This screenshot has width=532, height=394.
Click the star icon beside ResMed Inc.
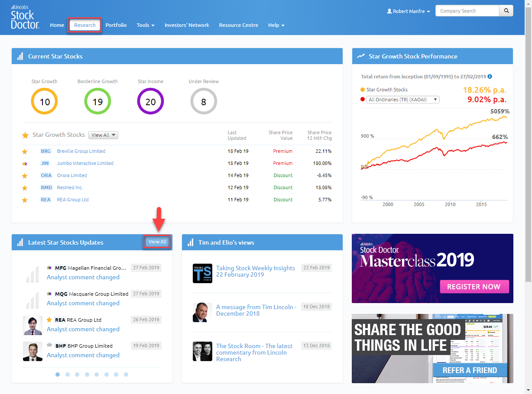[25, 188]
